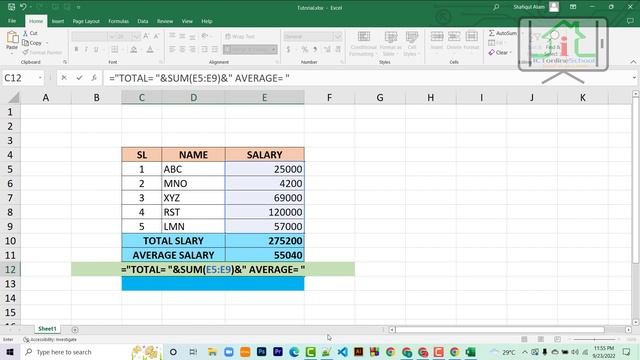Select row 13 header
This screenshot has width=640, height=360.
pos(10,284)
